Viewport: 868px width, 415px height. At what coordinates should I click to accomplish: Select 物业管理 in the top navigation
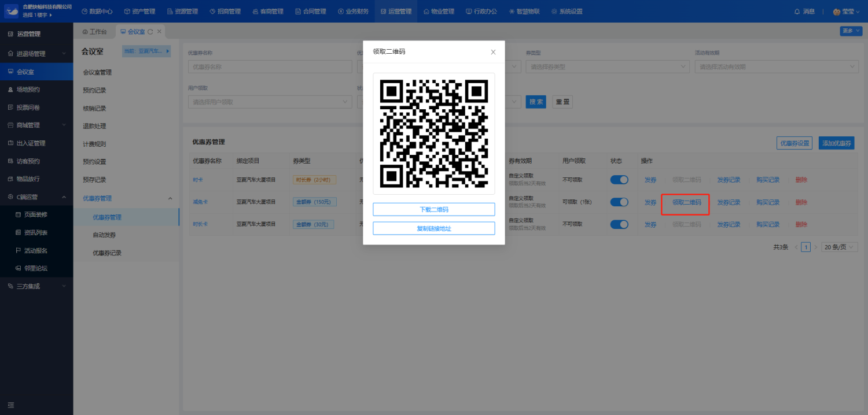(x=439, y=11)
